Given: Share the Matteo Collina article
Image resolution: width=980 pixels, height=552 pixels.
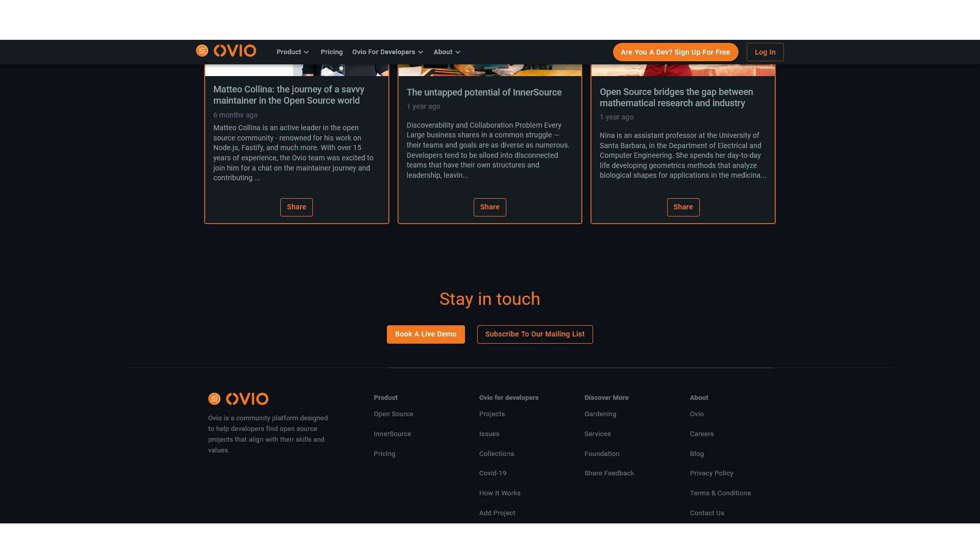Looking at the screenshot, I should (x=296, y=207).
